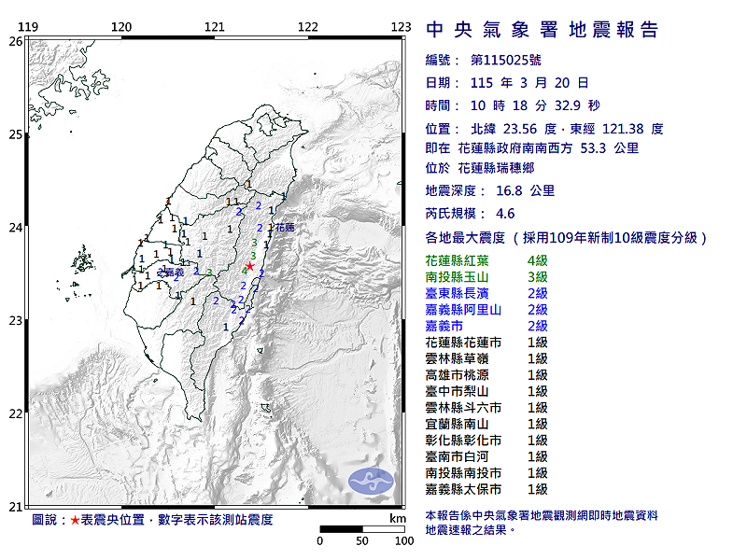Click the 嘉義縣太保市 1級 entry
The height and width of the screenshot is (560, 747).
[486, 489]
